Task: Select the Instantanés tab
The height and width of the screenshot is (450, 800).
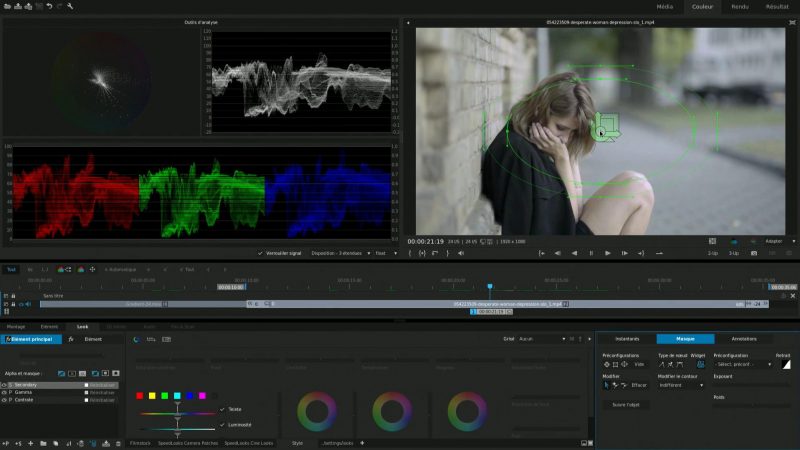Action: click(x=627, y=339)
